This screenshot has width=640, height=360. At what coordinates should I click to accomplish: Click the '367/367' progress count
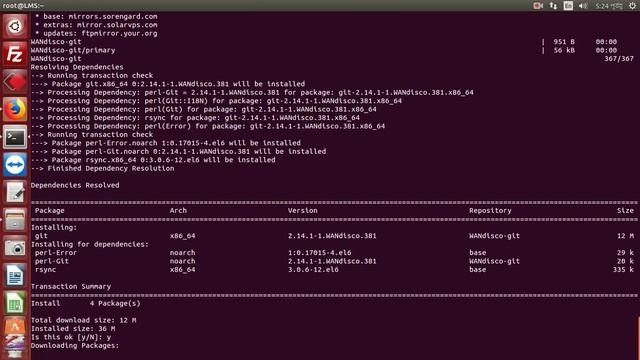619,59
